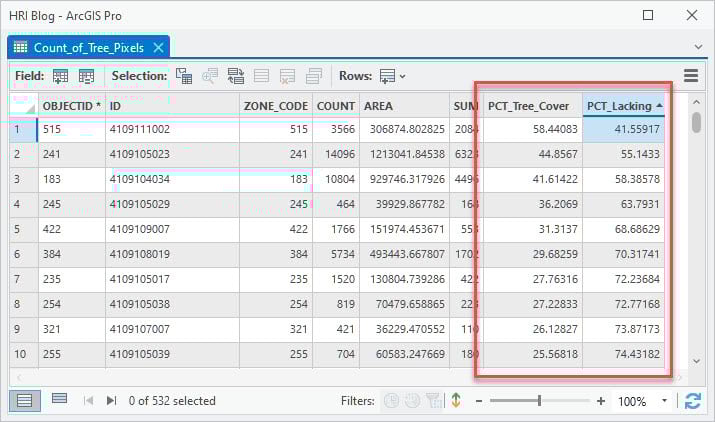
Task: Click the Calculate Field icon
Action: tap(86, 76)
